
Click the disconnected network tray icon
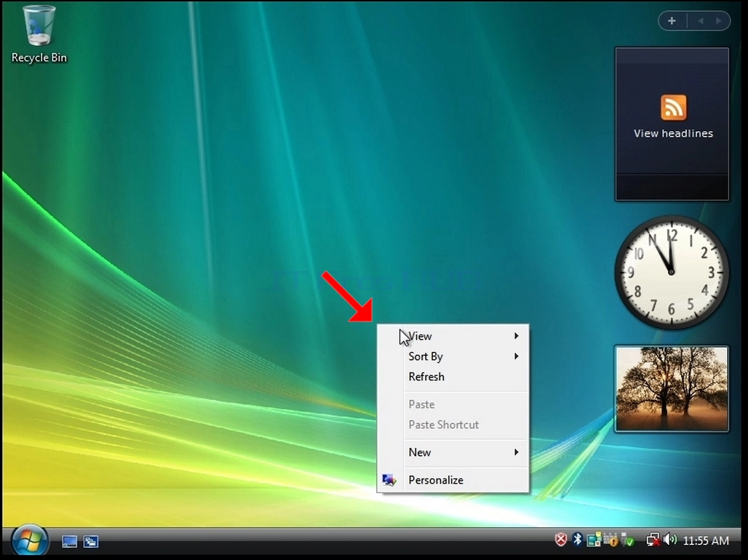653,540
